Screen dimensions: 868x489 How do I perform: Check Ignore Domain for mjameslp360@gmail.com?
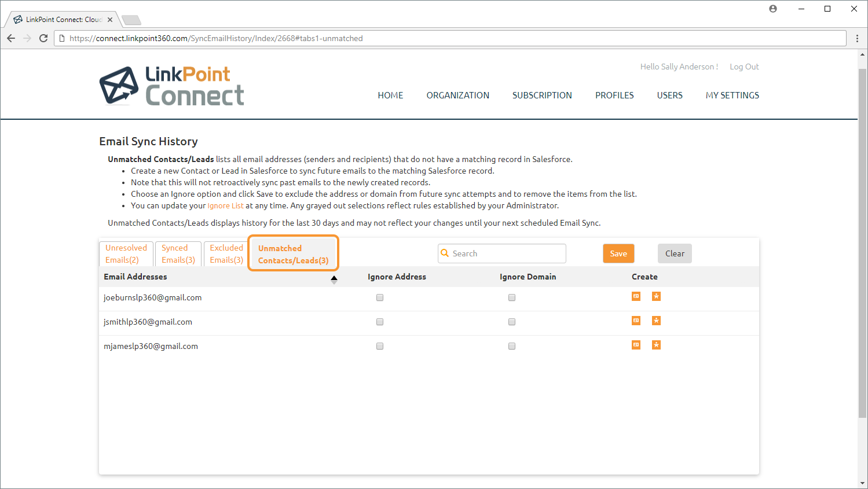[x=512, y=346]
